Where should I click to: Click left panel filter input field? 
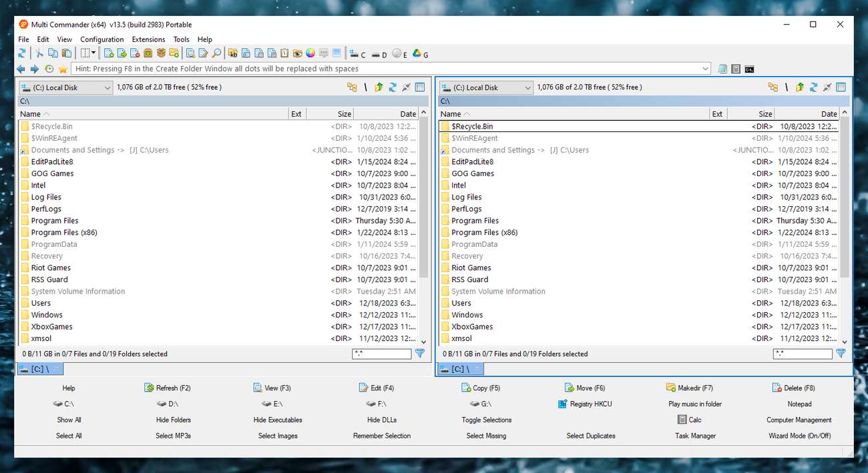coord(382,354)
